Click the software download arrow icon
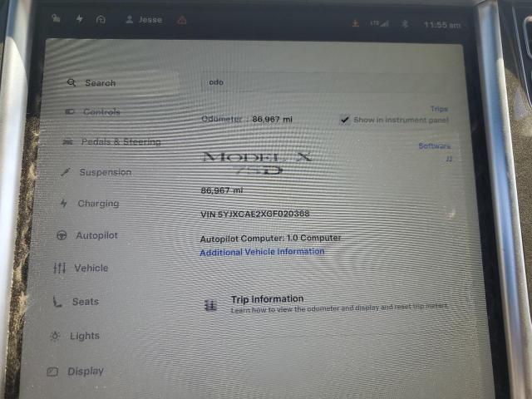The height and width of the screenshot is (399, 532). (x=356, y=23)
